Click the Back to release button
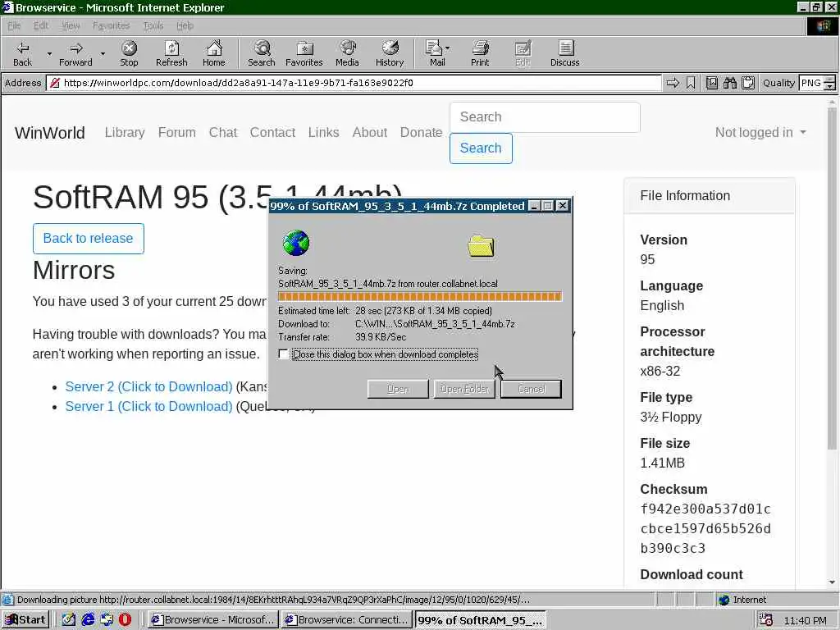 point(89,239)
